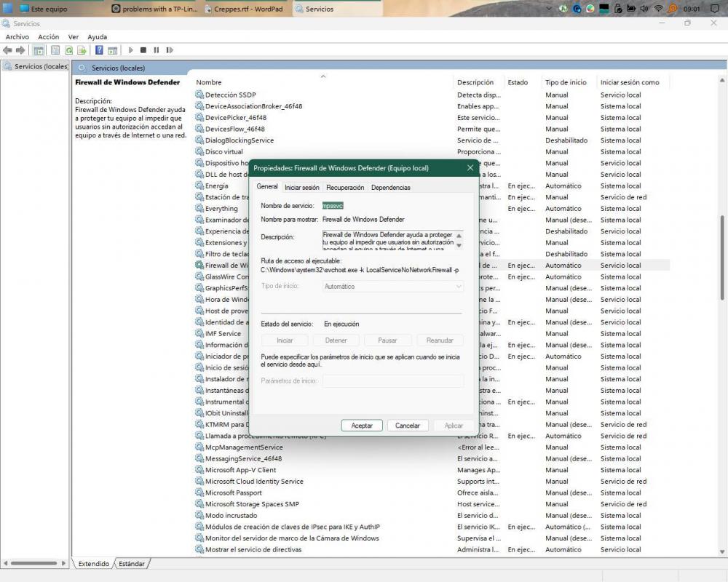Click the Aceptar button
The height and width of the screenshot is (582, 728).
pos(362,426)
